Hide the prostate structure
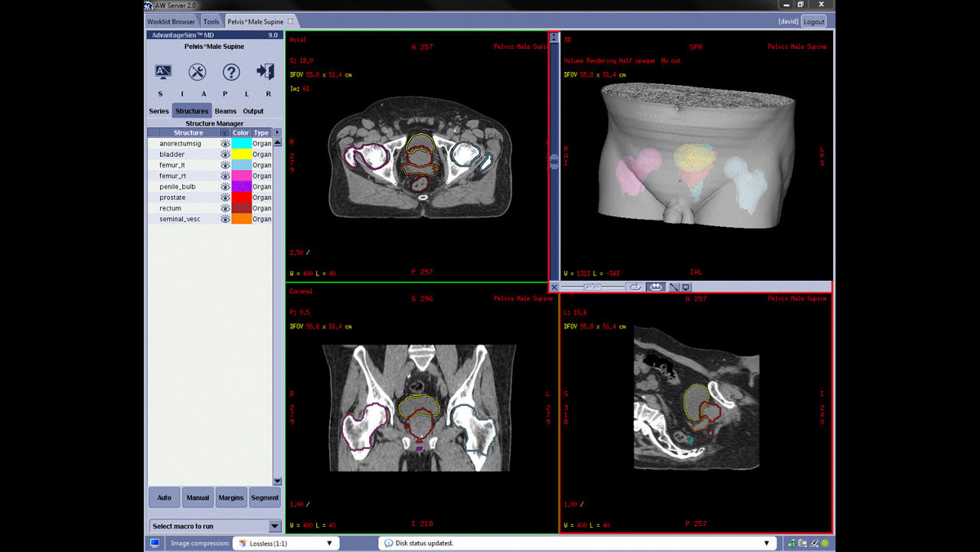 tap(225, 197)
